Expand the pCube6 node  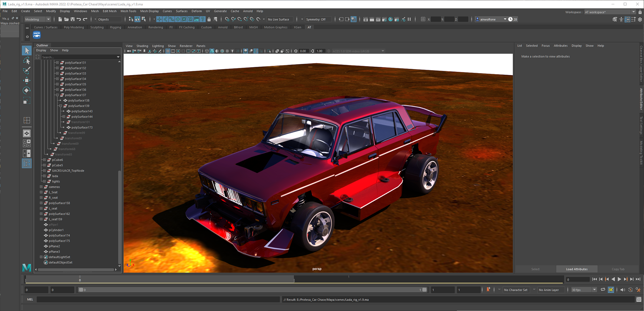(x=44, y=160)
